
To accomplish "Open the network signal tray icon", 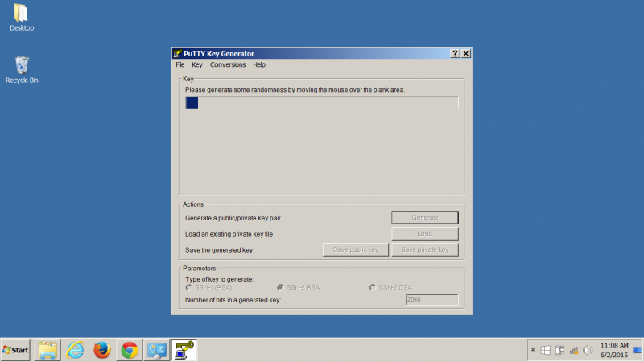I will (574, 350).
